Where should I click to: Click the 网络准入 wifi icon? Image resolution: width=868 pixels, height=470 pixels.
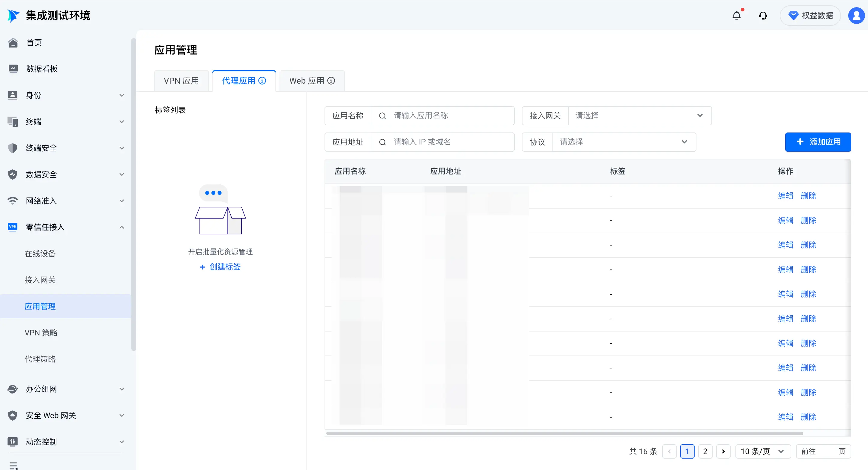pos(13,201)
